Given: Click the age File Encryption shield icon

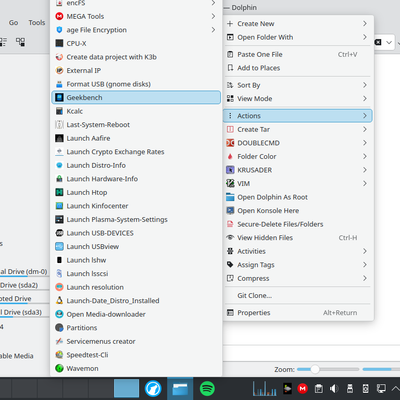Looking at the screenshot, I should click(59, 30).
